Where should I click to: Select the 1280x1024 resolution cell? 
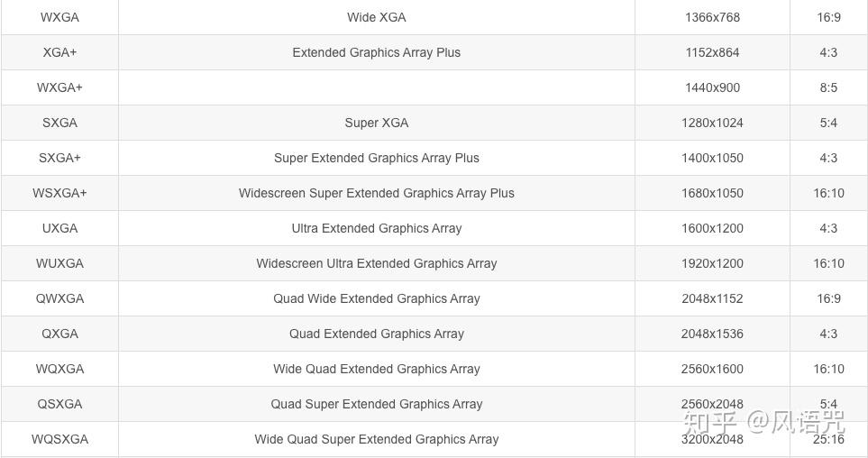(x=712, y=123)
